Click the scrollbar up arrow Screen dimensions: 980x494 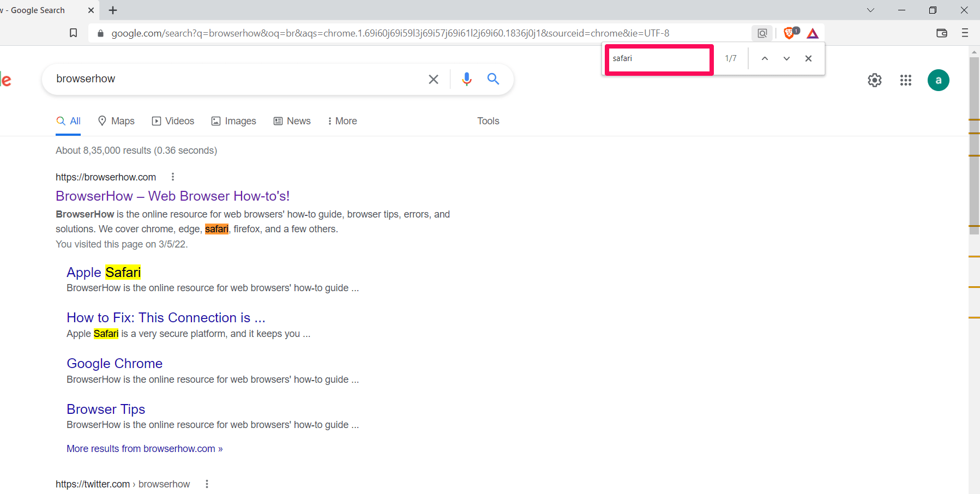(974, 52)
